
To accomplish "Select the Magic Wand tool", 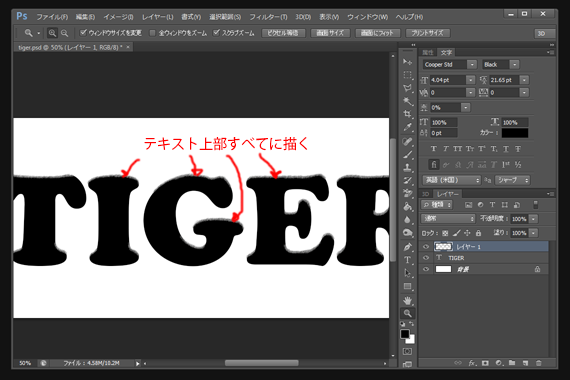I will 408,101.
